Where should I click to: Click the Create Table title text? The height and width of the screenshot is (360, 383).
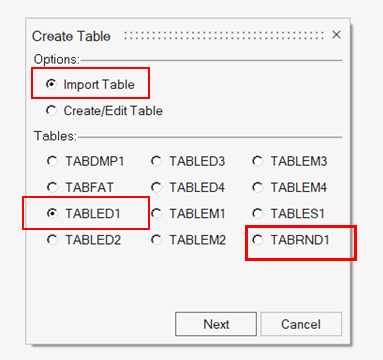click(x=71, y=36)
